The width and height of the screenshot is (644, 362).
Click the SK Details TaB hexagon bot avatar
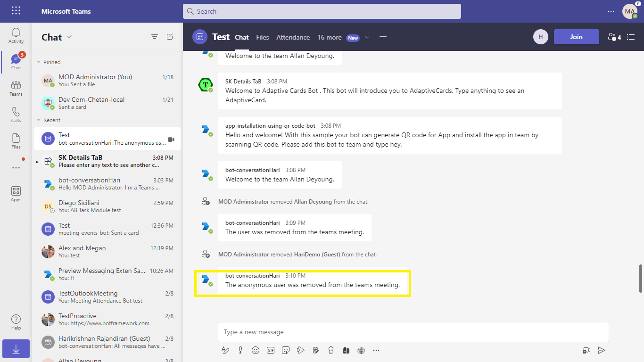[205, 85]
